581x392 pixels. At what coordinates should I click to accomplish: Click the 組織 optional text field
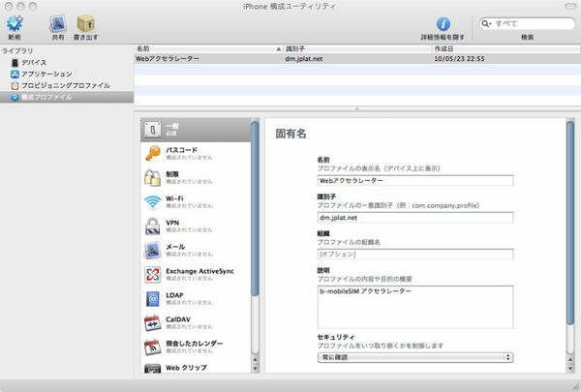point(415,255)
